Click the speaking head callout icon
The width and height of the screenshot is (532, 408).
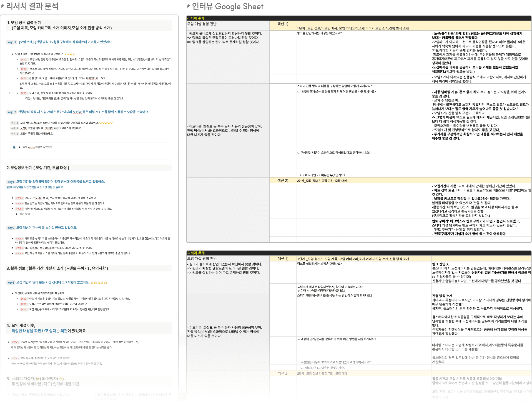click(14, 147)
